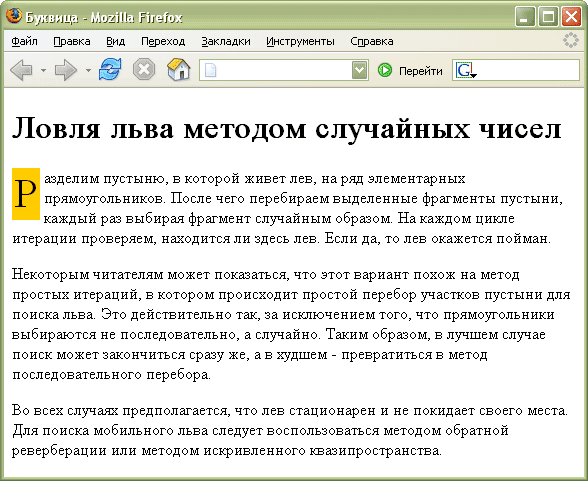Click the line starting 'реверберации или методом'
The height and width of the screenshot is (481, 588).
tap(227, 450)
